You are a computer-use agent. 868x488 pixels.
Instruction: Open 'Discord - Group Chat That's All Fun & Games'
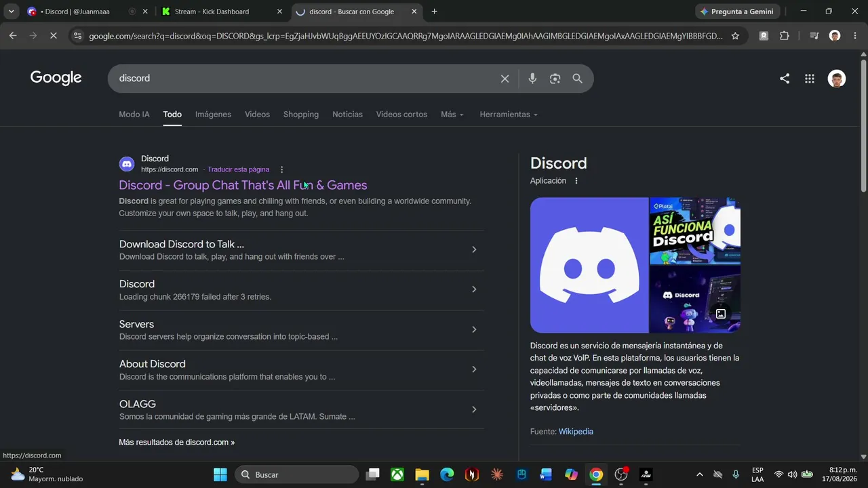click(243, 185)
